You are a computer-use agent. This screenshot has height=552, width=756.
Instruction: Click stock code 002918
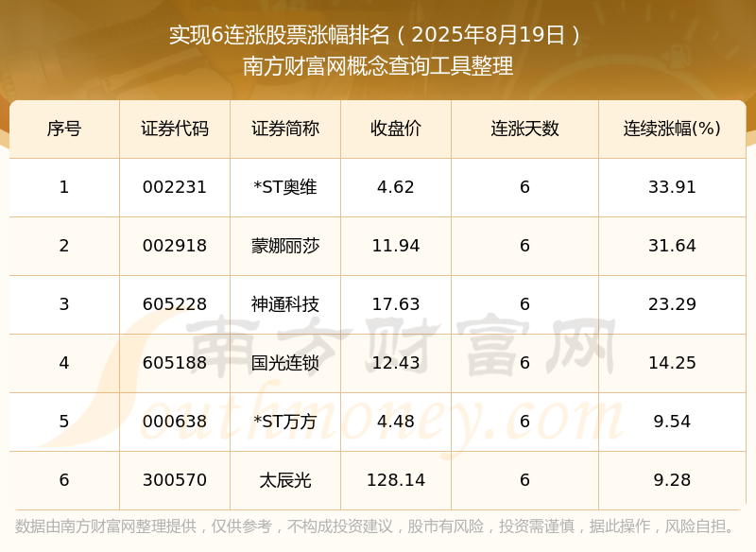pos(175,246)
